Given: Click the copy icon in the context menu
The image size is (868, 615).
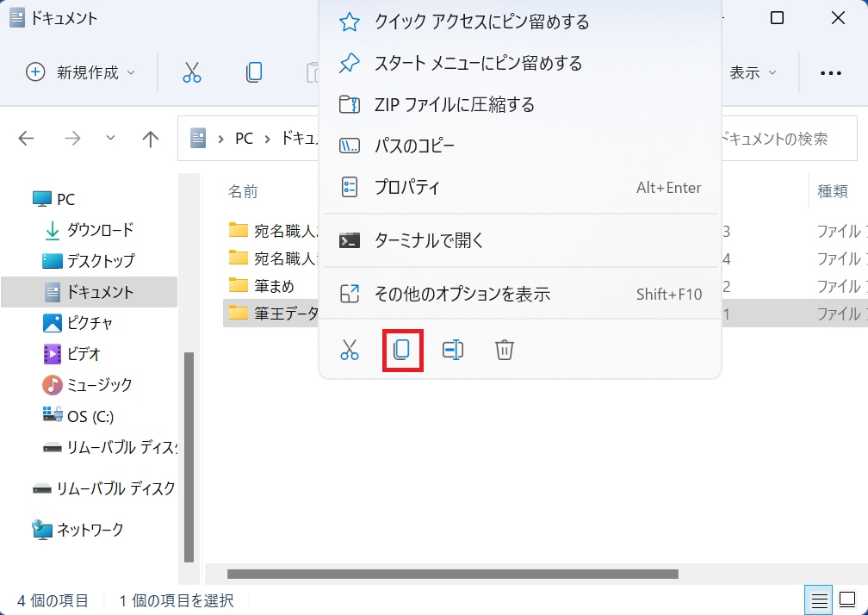Looking at the screenshot, I should tap(402, 350).
